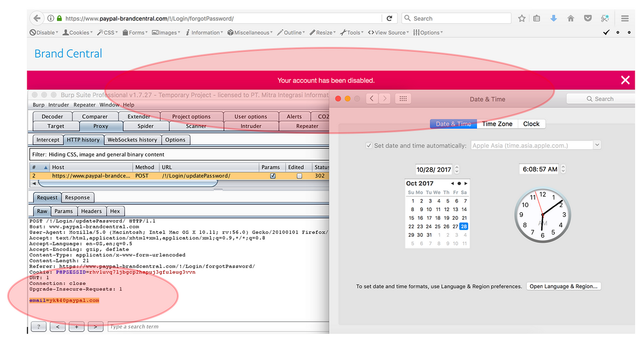Viewport: 644px width, 350px height.
Task: Switch to Extender tab in Burp
Action: coord(139,117)
